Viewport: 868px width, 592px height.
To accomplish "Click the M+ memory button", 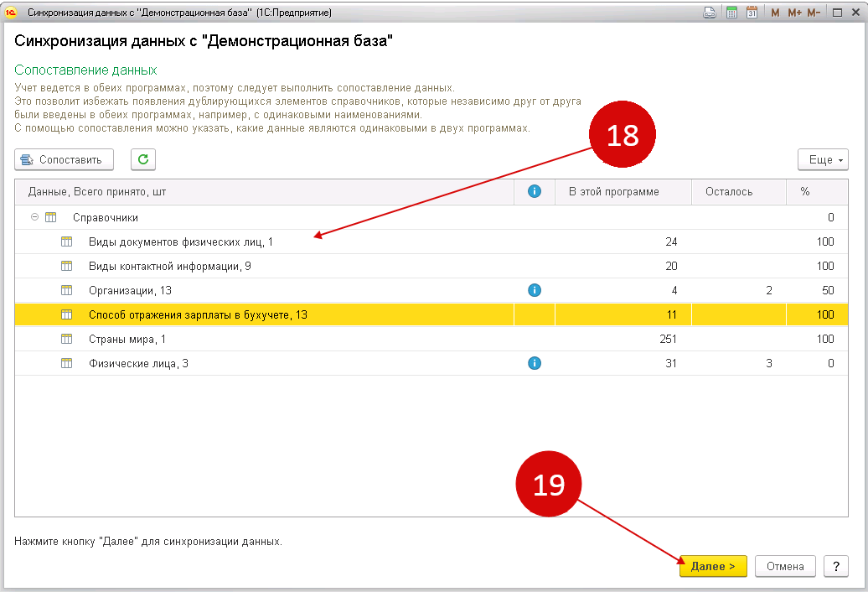I will 794,13.
